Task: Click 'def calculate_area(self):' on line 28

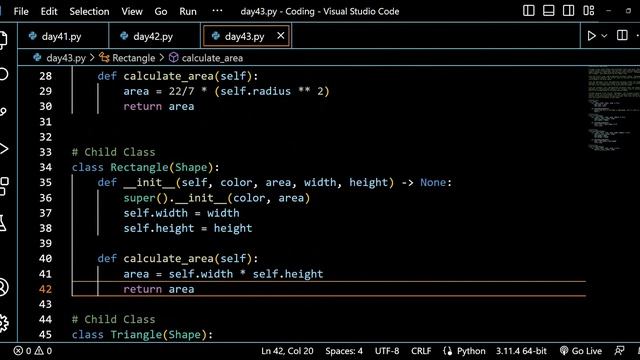Action: pos(178,76)
